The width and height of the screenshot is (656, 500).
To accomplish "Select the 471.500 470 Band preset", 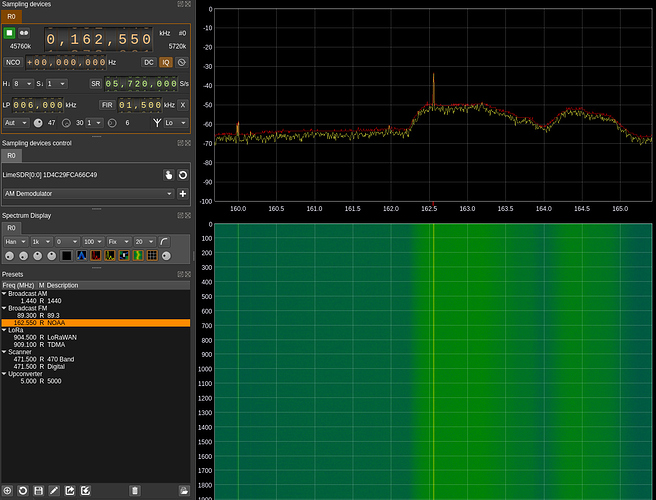I will coord(96,359).
